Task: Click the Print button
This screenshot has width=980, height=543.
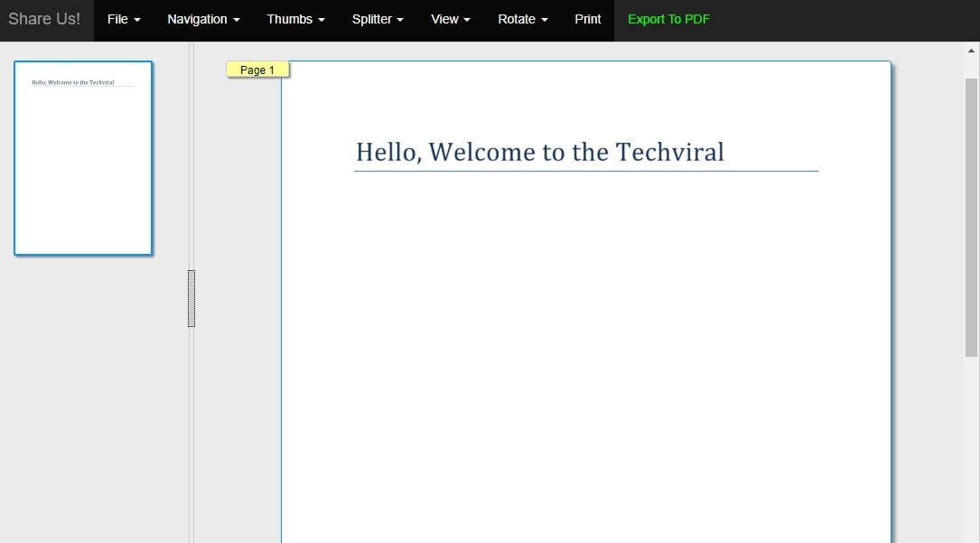Action: click(x=587, y=19)
